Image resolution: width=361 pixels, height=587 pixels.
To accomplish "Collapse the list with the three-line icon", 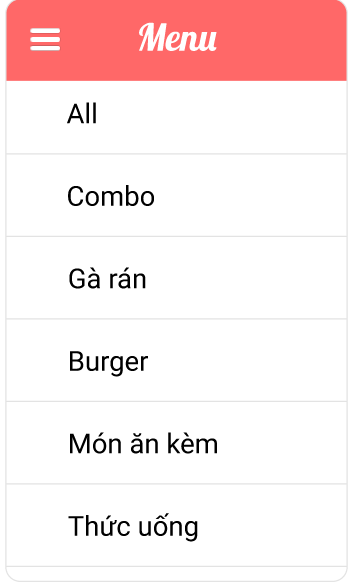I will [x=45, y=39].
